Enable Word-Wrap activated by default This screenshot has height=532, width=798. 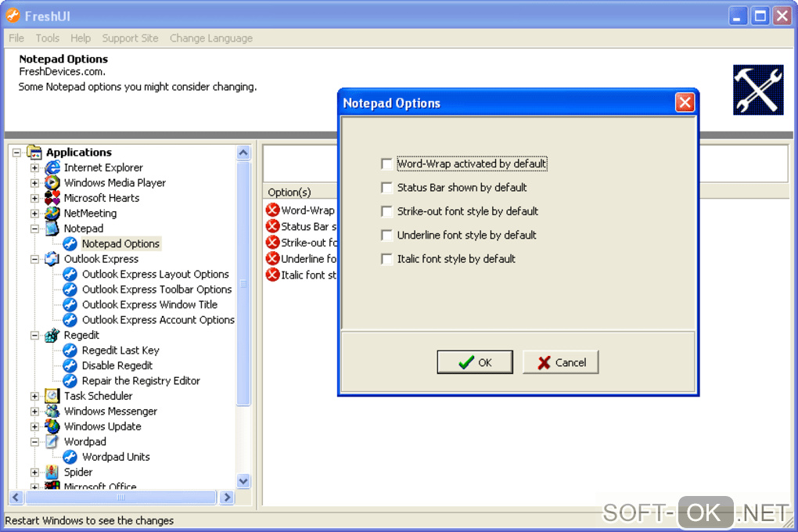(386, 164)
